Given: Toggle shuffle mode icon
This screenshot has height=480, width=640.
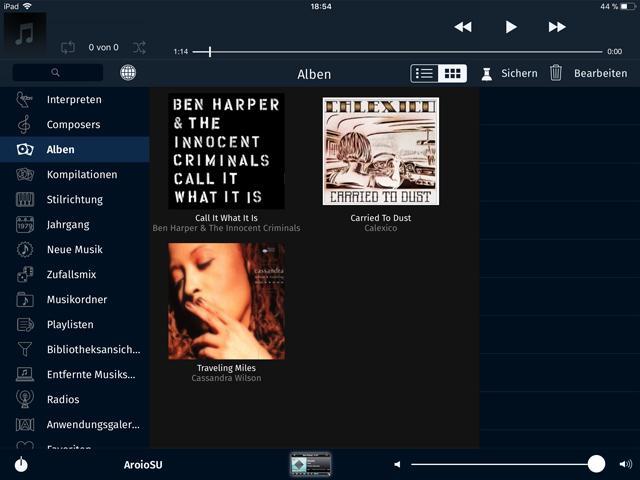Looking at the screenshot, I should click(139, 47).
